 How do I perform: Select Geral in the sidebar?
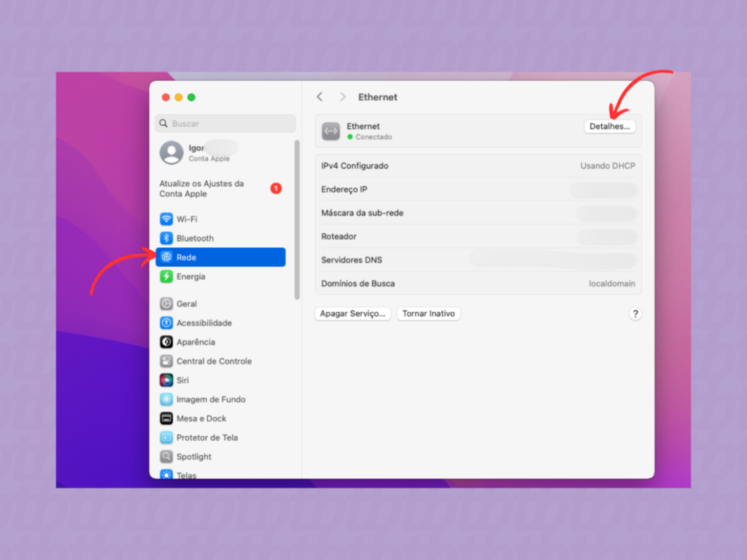point(220,304)
